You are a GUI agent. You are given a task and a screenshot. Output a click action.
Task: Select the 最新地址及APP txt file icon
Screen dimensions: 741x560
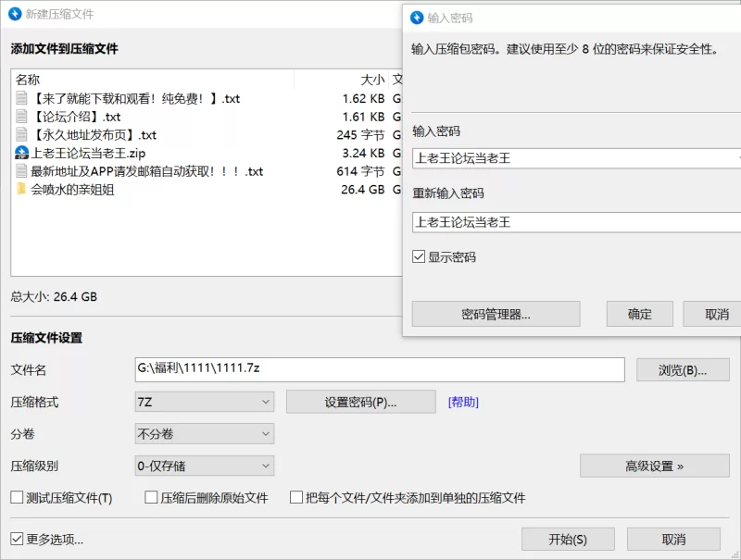(x=22, y=171)
